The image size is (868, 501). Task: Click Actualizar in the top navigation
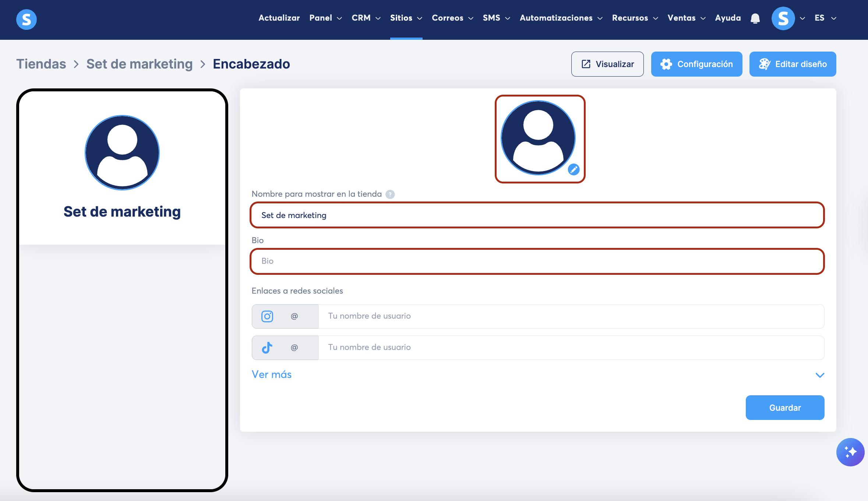pyautogui.click(x=279, y=18)
